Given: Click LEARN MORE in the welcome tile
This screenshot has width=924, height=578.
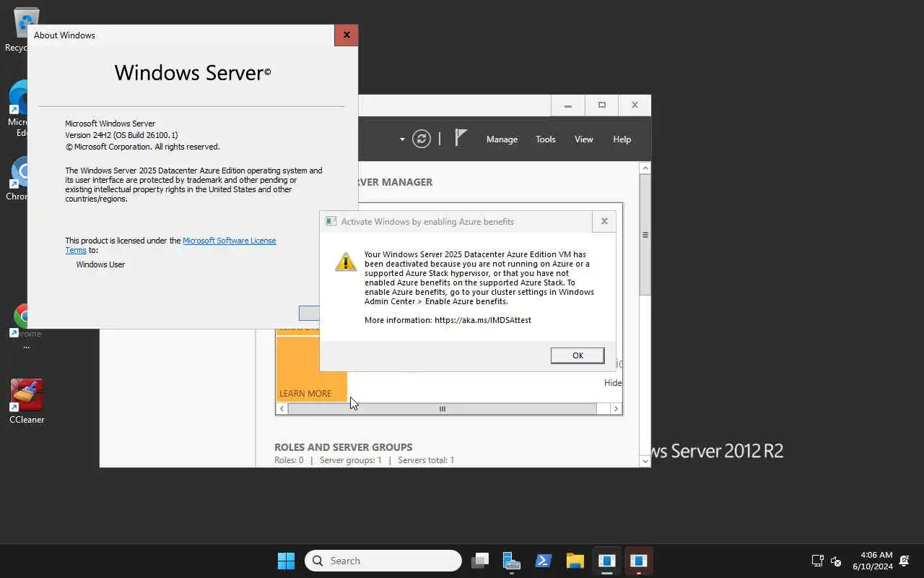Looking at the screenshot, I should point(305,394).
